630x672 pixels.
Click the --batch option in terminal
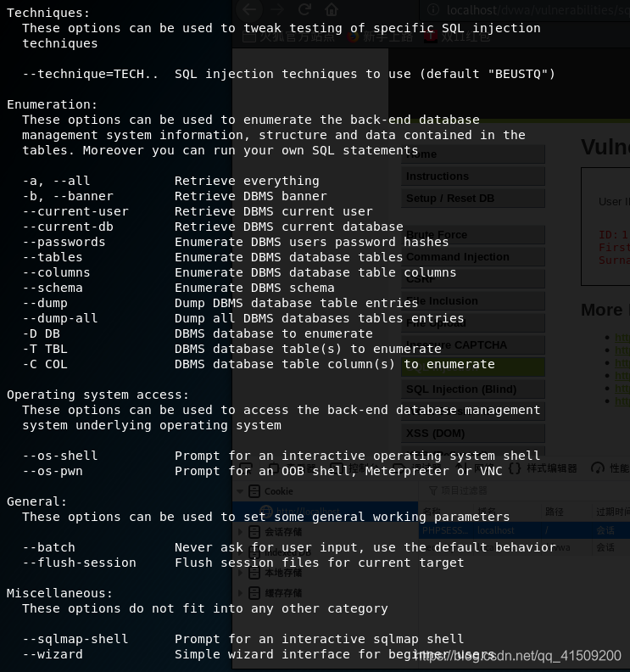(x=49, y=547)
